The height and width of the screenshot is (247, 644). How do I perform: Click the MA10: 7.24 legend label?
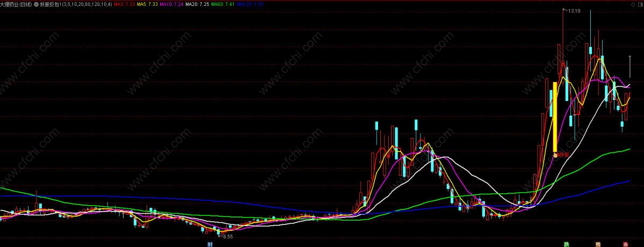click(x=172, y=4)
